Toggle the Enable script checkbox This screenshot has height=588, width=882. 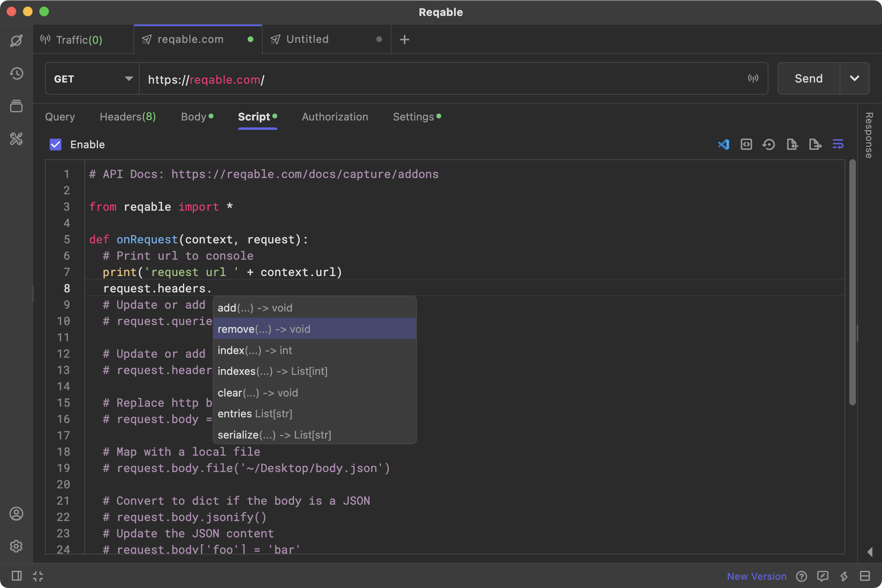(x=56, y=145)
